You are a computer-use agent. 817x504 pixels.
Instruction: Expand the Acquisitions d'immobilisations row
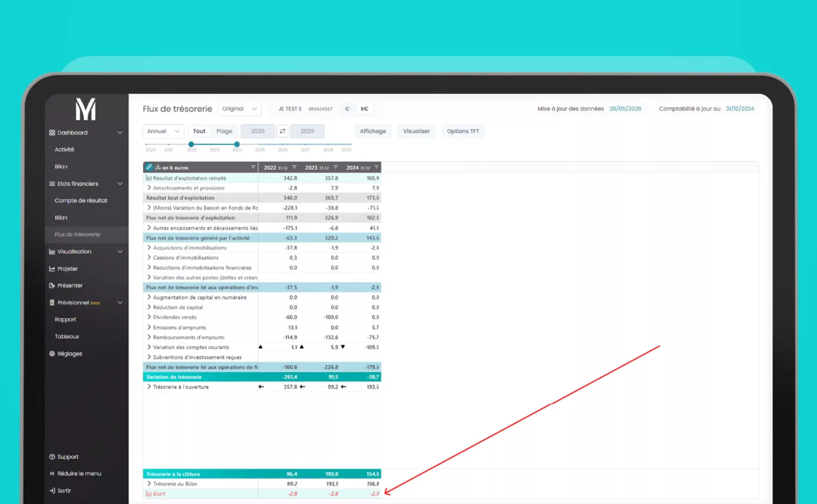(x=149, y=247)
